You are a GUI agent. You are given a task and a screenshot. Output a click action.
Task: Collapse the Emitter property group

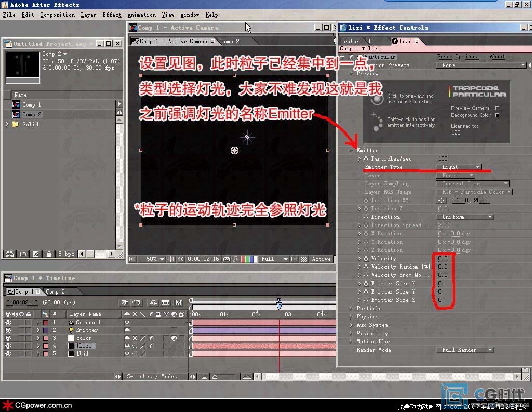[x=351, y=150]
